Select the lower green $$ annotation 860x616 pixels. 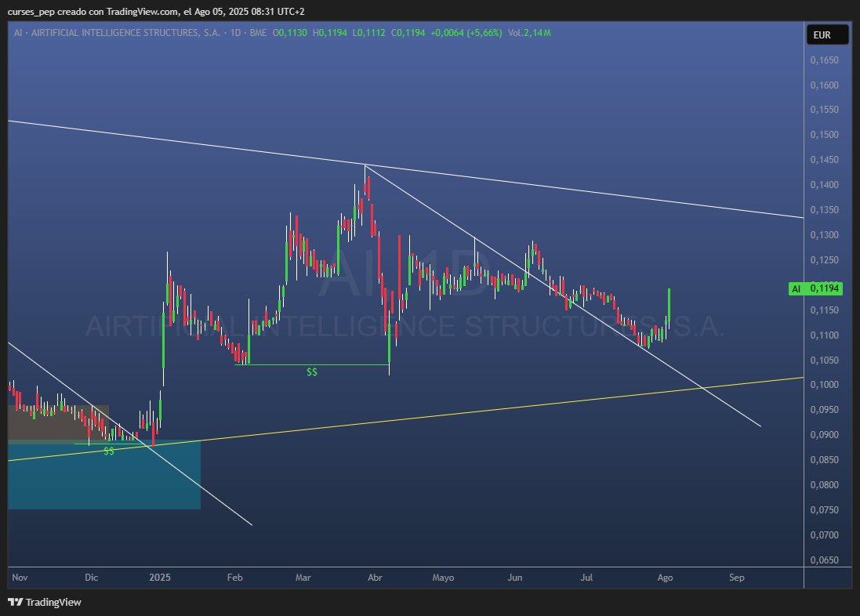click(x=109, y=451)
